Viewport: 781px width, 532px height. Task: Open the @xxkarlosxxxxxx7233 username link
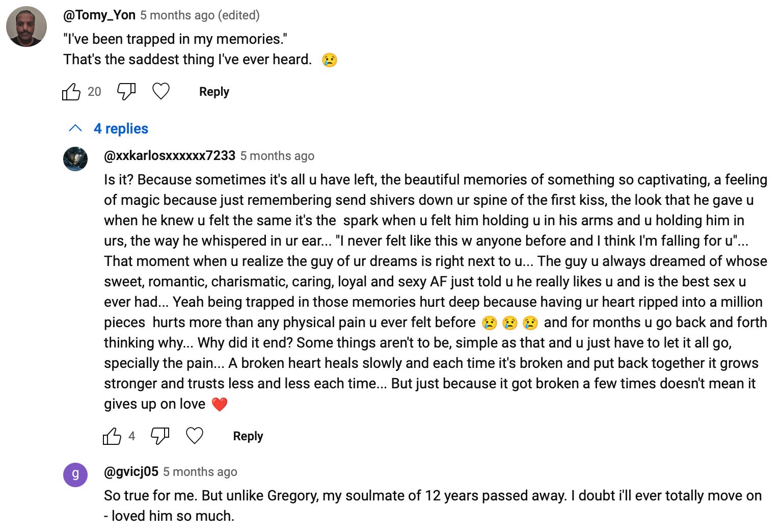(x=170, y=156)
